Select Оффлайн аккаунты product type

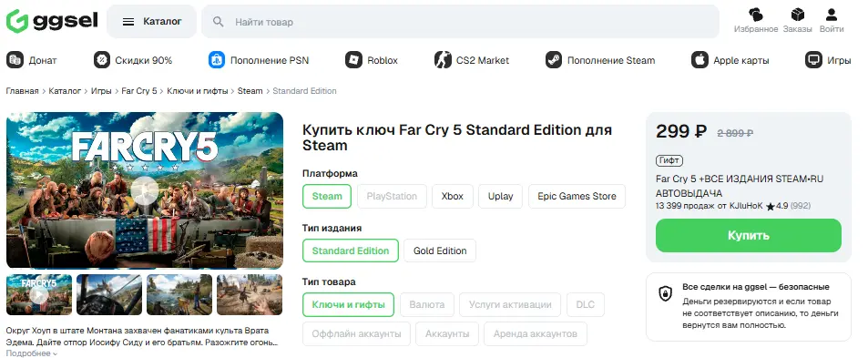point(356,334)
